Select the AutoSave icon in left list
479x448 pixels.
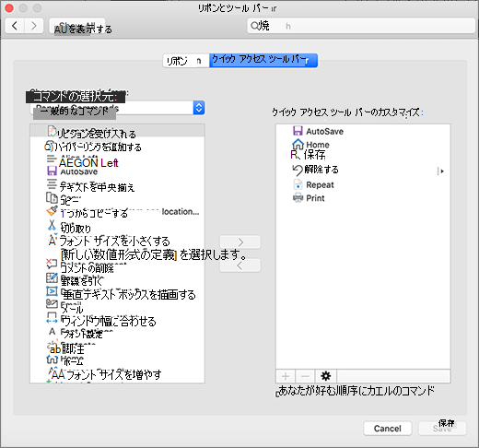click(52, 171)
